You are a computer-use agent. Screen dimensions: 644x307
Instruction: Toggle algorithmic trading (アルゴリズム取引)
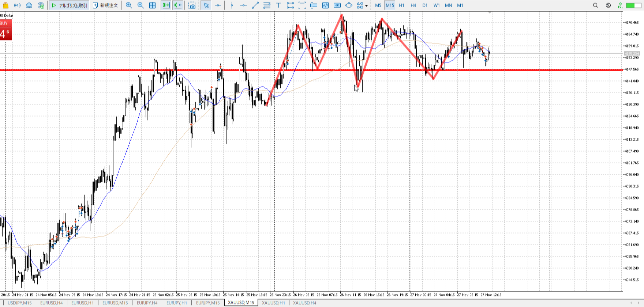pos(70,5)
